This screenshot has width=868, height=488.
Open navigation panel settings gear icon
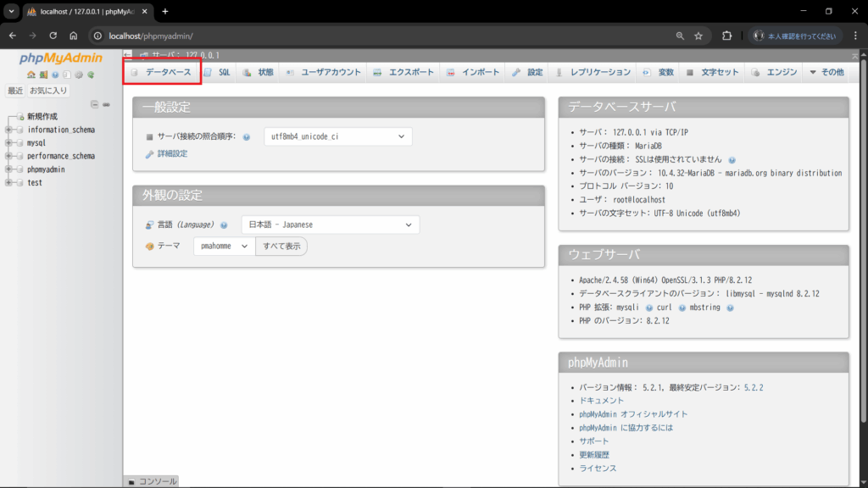79,75
